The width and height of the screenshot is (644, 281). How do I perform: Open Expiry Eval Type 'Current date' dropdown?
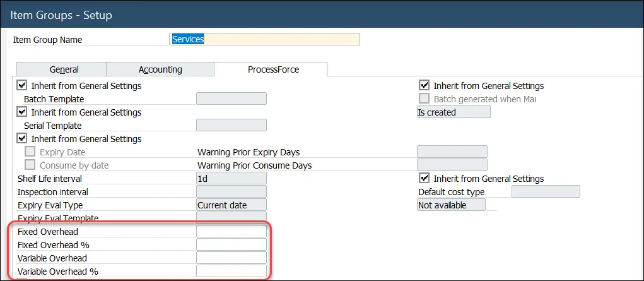tap(231, 205)
